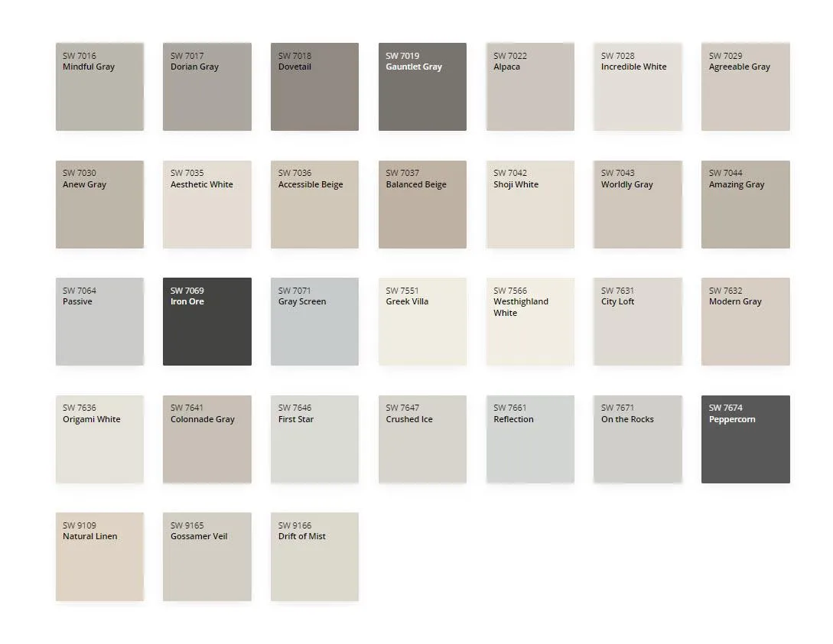
Task: Pick the Modern Gray SW 7632 swatch
Action: [746, 321]
